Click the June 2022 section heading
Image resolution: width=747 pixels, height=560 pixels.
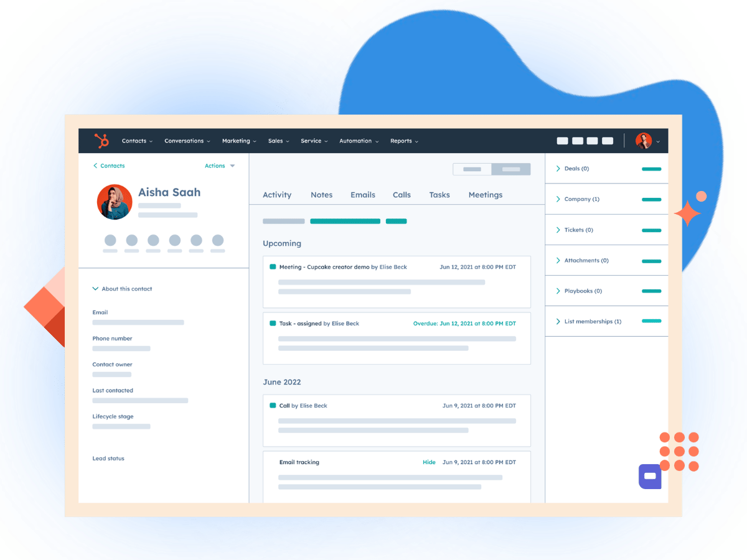pyautogui.click(x=282, y=382)
